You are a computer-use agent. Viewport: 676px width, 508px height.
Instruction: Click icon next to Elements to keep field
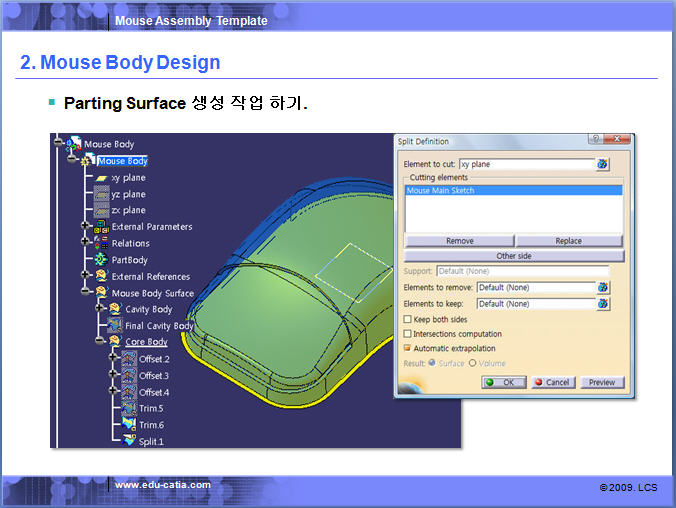603,304
